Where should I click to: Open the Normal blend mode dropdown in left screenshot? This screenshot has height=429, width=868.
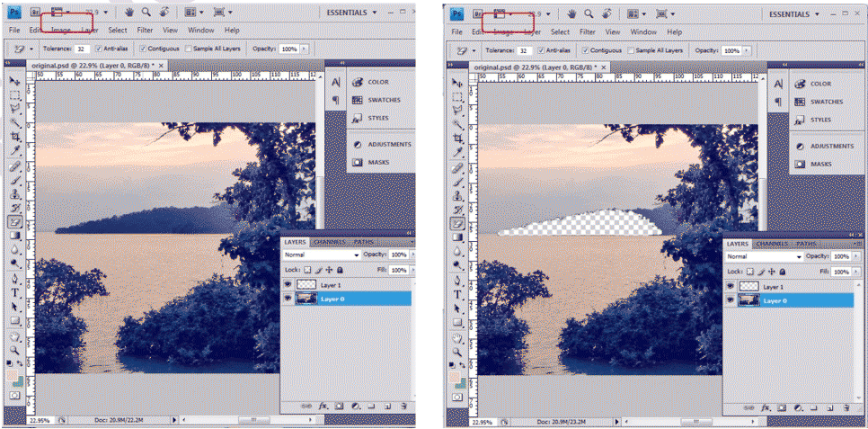coord(322,255)
